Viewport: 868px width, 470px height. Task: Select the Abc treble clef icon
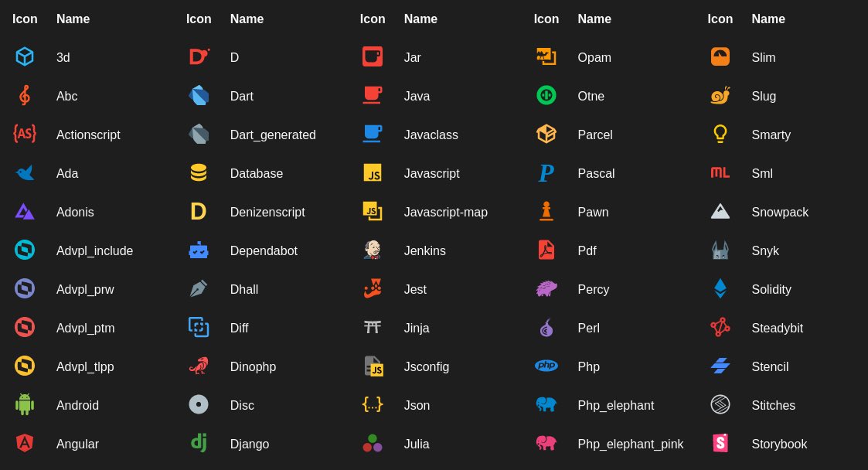click(x=25, y=95)
